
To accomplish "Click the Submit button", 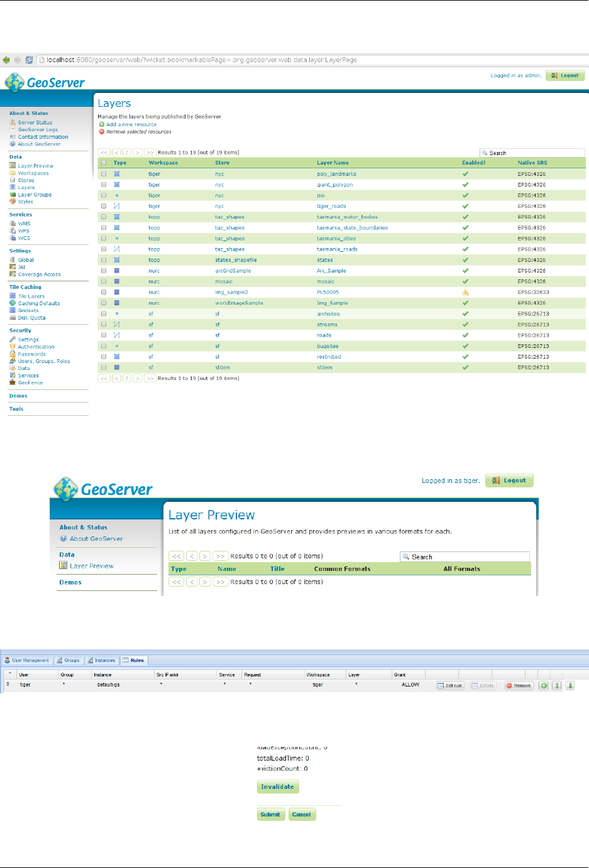I will (x=270, y=815).
